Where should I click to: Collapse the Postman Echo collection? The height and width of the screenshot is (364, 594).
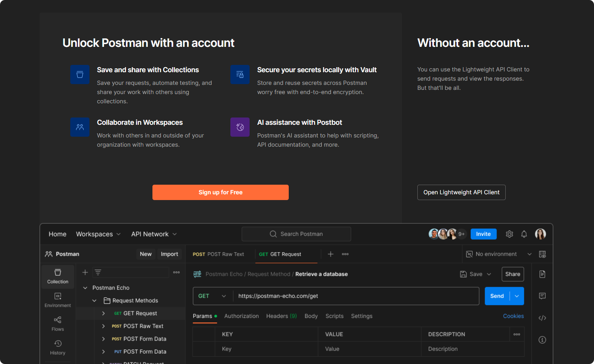tap(85, 288)
